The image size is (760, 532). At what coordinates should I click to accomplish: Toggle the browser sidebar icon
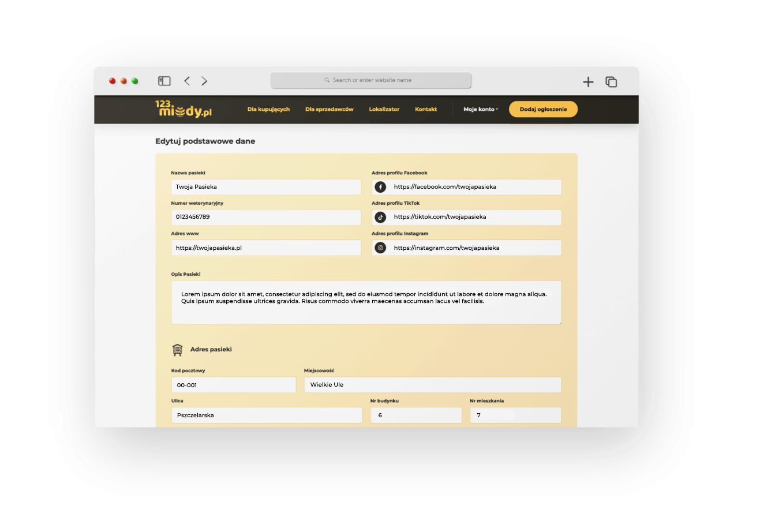pyautogui.click(x=164, y=81)
